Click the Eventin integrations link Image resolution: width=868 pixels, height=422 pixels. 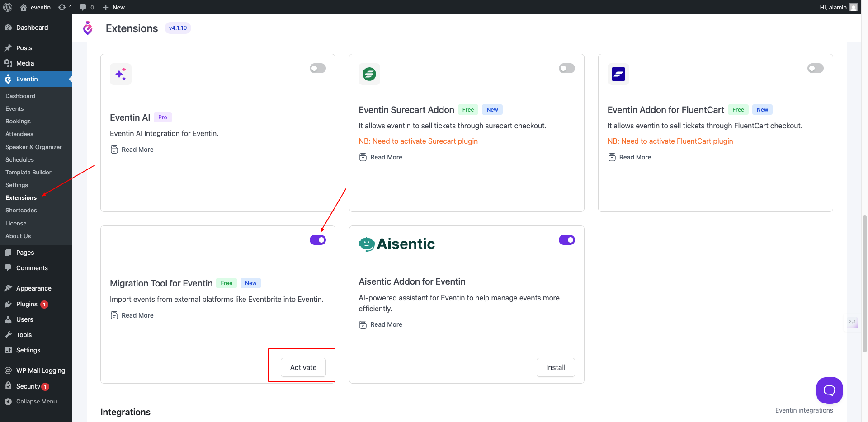tap(804, 410)
